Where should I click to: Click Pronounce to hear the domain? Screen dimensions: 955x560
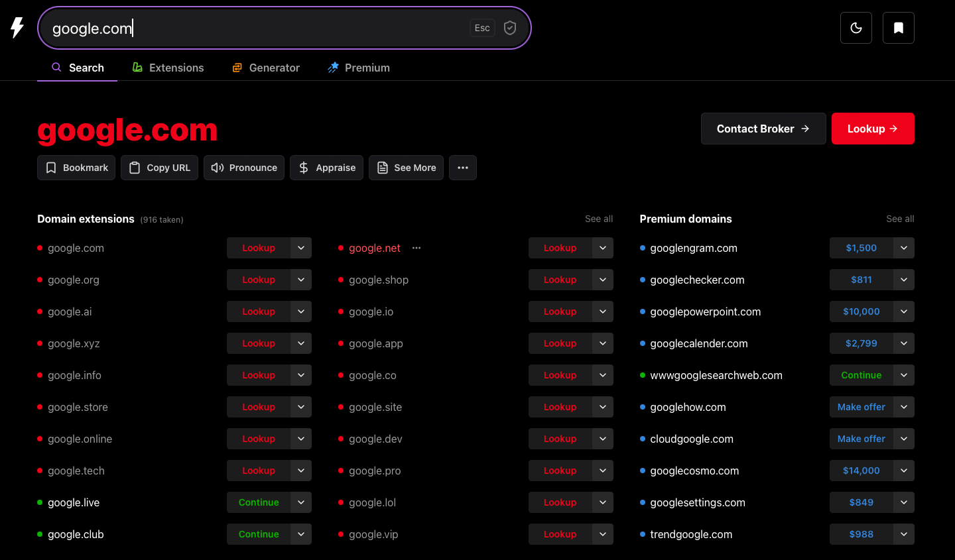(x=244, y=168)
